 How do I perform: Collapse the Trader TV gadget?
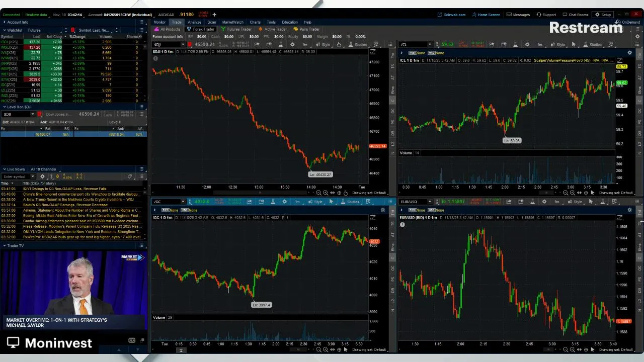point(4,245)
